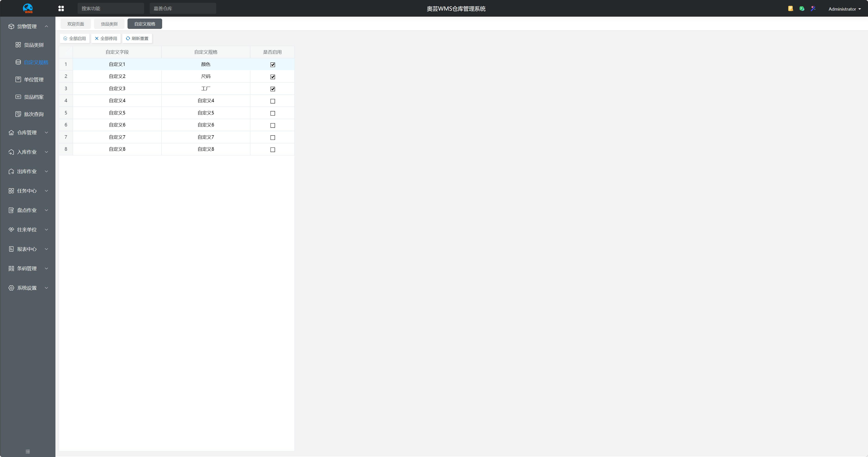
Task: Click the magic wand theme icon
Action: pyautogui.click(x=813, y=8)
